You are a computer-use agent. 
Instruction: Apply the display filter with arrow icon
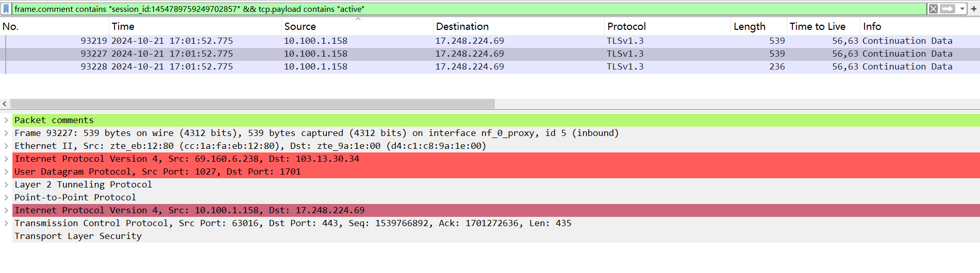(x=948, y=9)
